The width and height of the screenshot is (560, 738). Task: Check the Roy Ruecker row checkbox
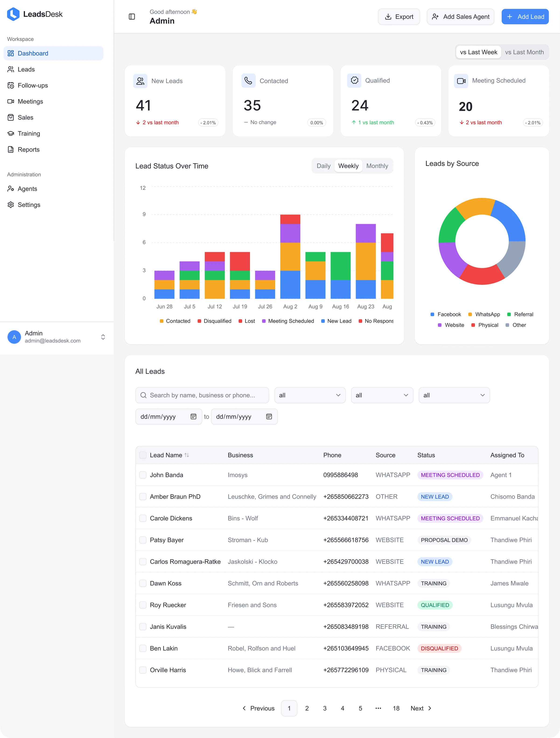pos(143,605)
